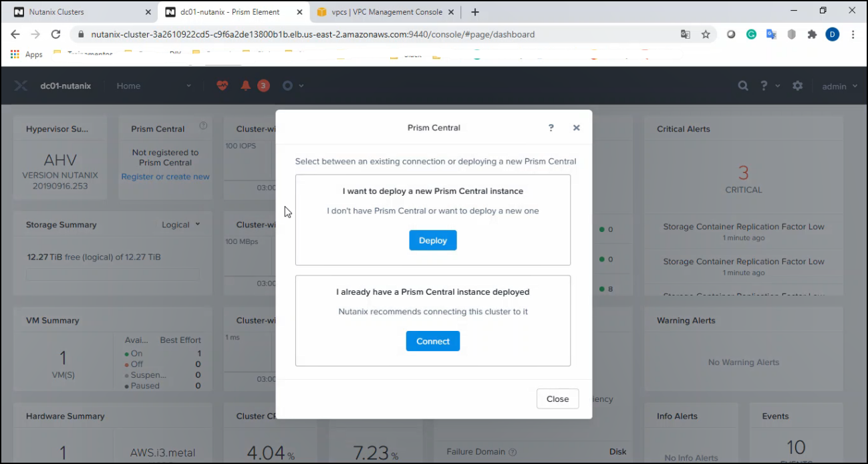The image size is (868, 464).
Task: Click Connect to existing Prism Central instance
Action: pos(432,341)
